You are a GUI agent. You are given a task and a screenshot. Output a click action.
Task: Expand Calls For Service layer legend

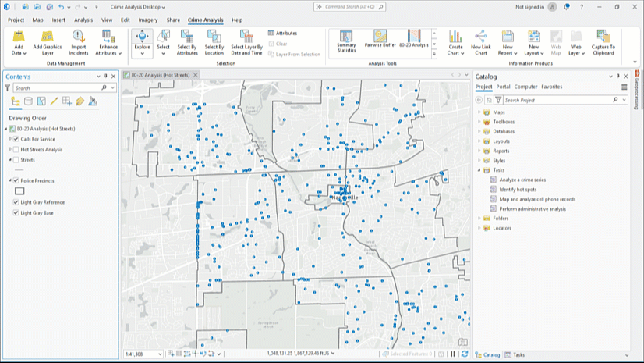point(10,139)
